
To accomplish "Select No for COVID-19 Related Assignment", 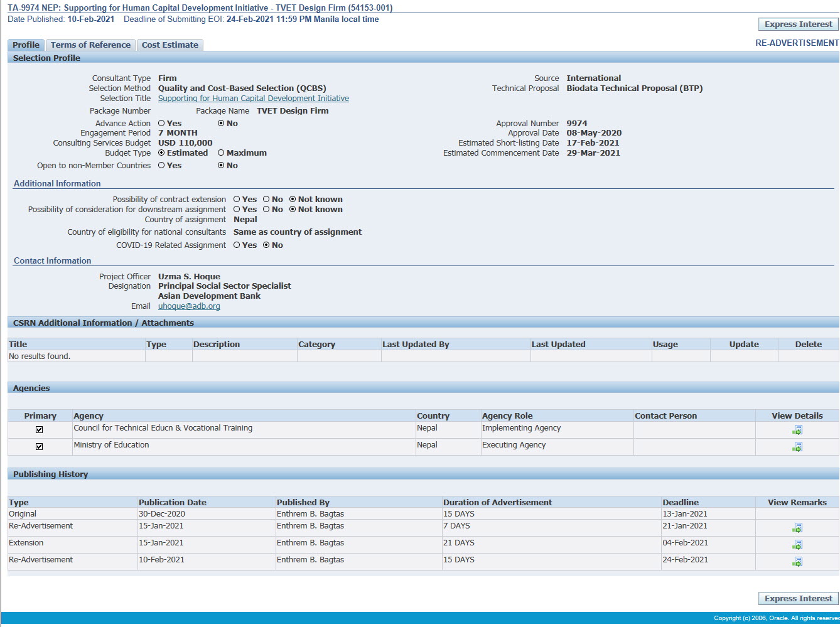I will pyautogui.click(x=266, y=245).
